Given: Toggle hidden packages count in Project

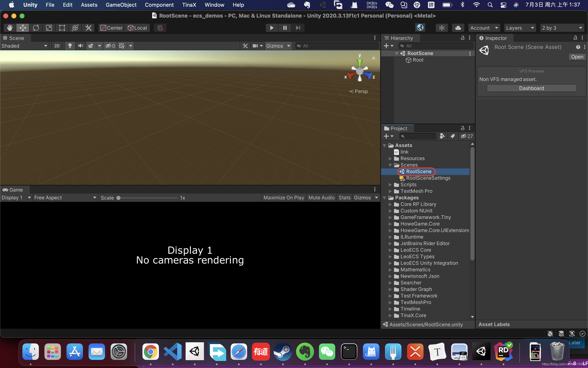Looking at the screenshot, I should [467, 136].
